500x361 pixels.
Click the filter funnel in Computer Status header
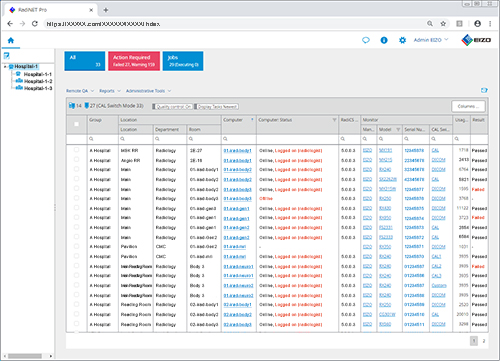[x=334, y=120]
